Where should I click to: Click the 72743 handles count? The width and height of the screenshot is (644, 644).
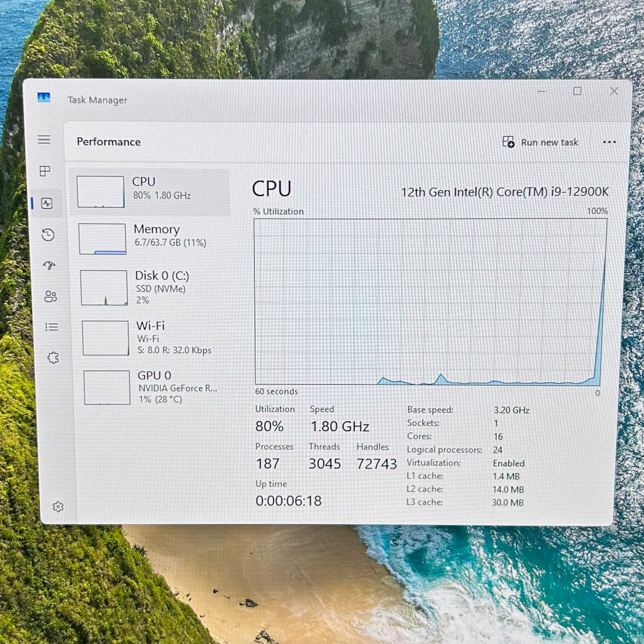(x=377, y=464)
